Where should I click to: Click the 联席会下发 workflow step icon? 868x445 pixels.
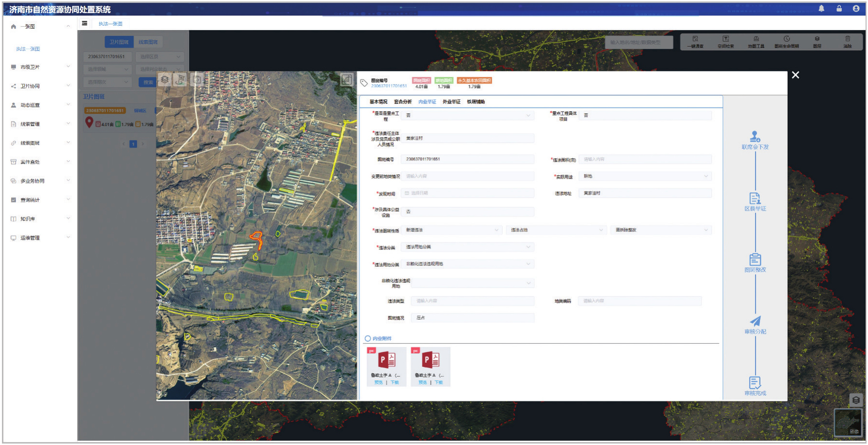point(755,137)
